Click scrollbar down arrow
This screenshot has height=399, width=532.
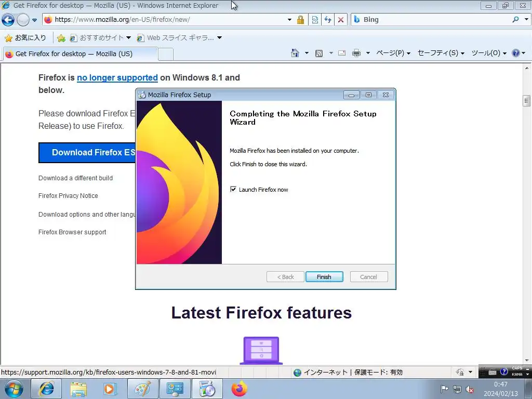(x=527, y=361)
